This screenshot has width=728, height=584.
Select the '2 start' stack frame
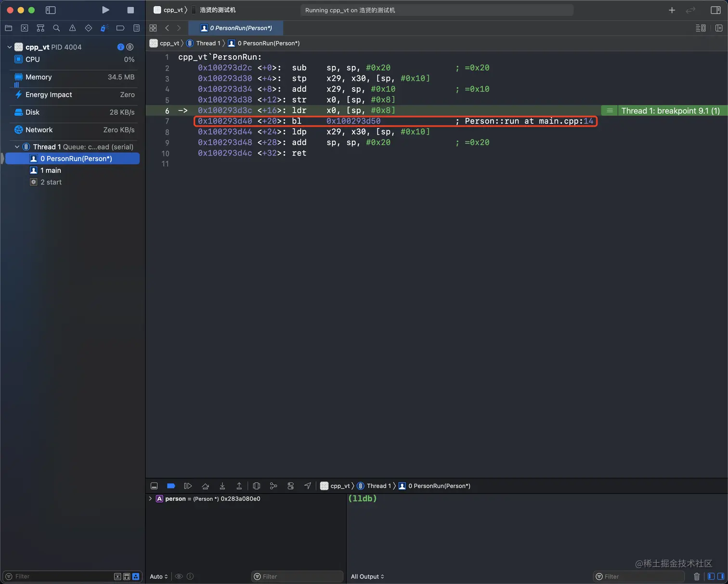point(72,182)
